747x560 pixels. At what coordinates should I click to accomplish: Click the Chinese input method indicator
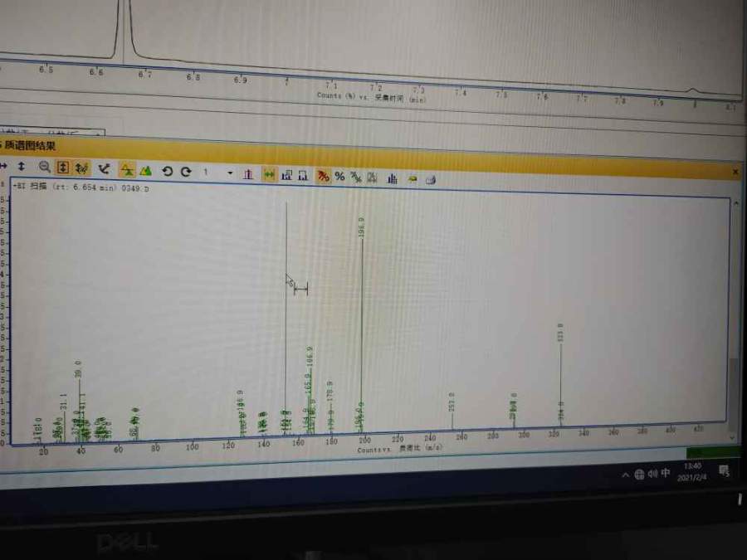pyautogui.click(x=666, y=472)
